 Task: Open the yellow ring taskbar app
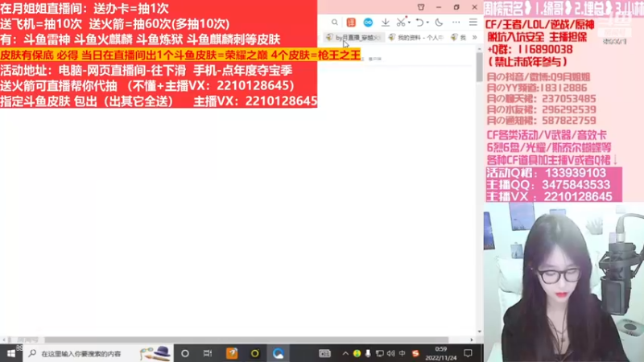[x=255, y=353]
